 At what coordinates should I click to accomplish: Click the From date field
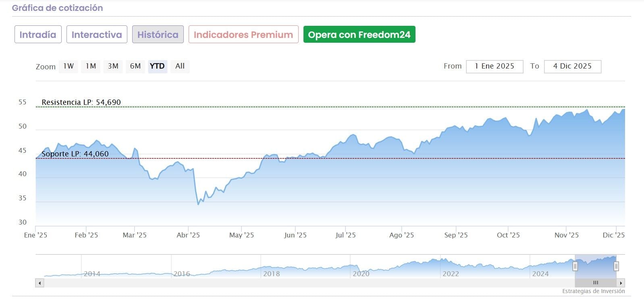point(494,67)
